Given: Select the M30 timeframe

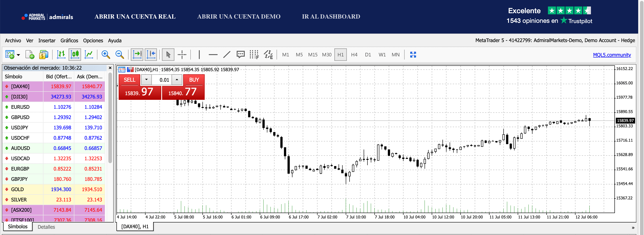Looking at the screenshot, I should (327, 55).
